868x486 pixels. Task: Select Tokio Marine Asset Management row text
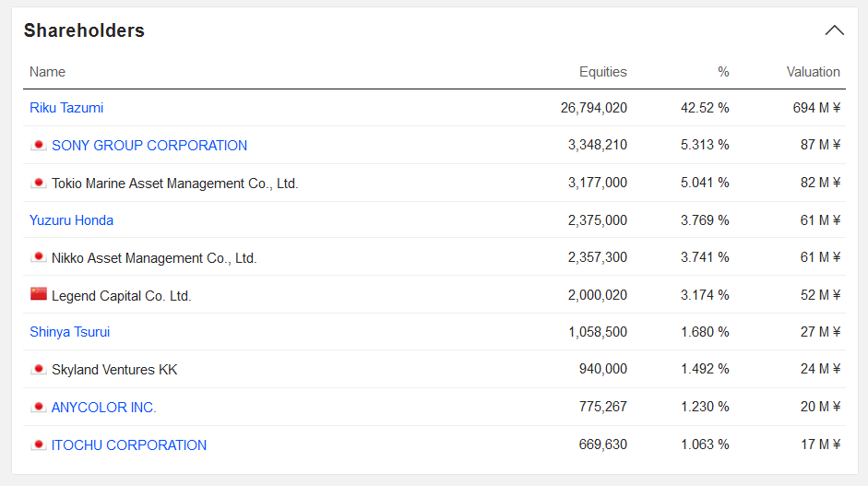coord(175,184)
